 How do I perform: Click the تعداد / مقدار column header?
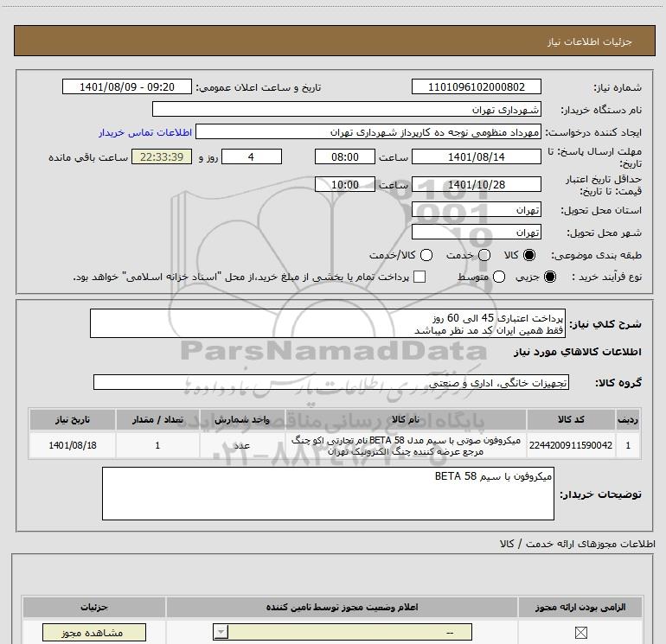coord(157,420)
